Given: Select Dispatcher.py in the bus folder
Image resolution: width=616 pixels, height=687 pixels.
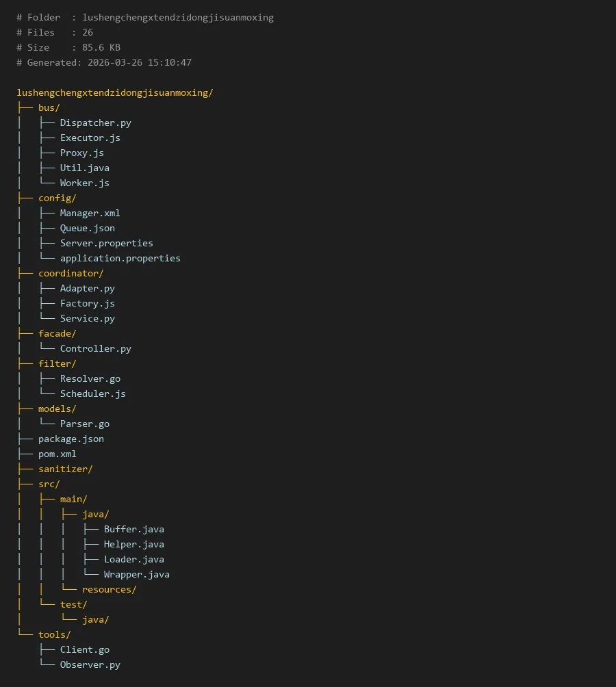Looking at the screenshot, I should tap(95, 122).
